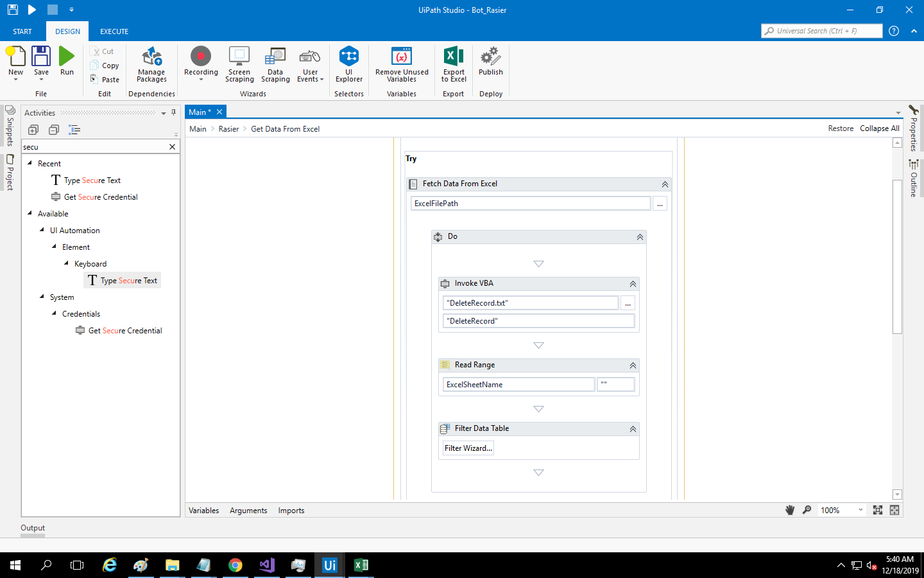The height and width of the screenshot is (578, 924).
Task: Open the zoom level 100% dropdown
Action: pyautogui.click(x=860, y=510)
